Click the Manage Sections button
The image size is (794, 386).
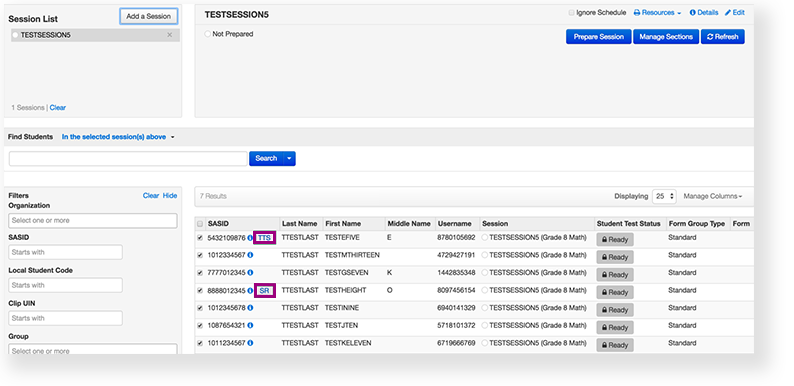(x=666, y=36)
